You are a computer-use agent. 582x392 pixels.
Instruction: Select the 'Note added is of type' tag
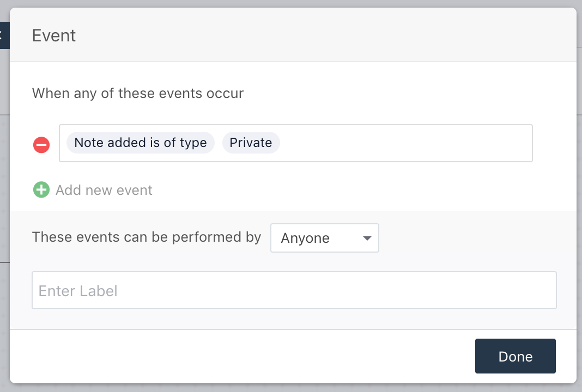tap(140, 143)
